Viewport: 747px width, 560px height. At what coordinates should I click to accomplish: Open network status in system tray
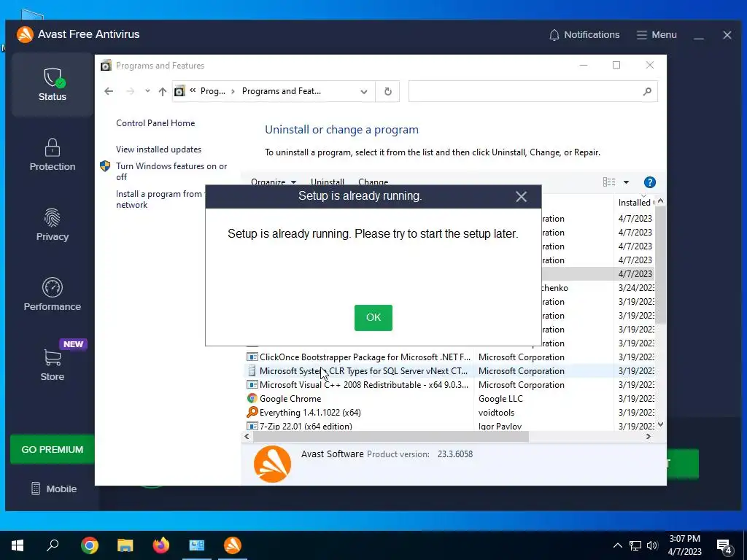[635, 545]
